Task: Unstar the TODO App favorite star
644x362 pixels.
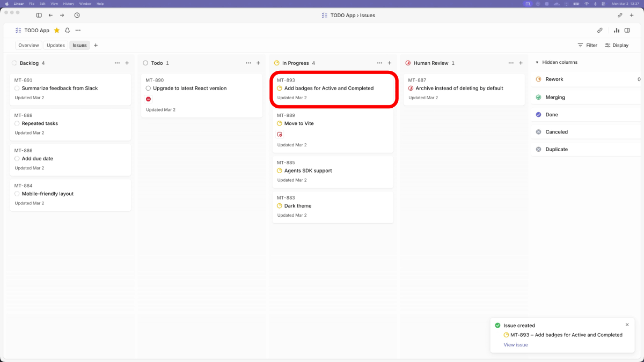Action: [x=57, y=31]
